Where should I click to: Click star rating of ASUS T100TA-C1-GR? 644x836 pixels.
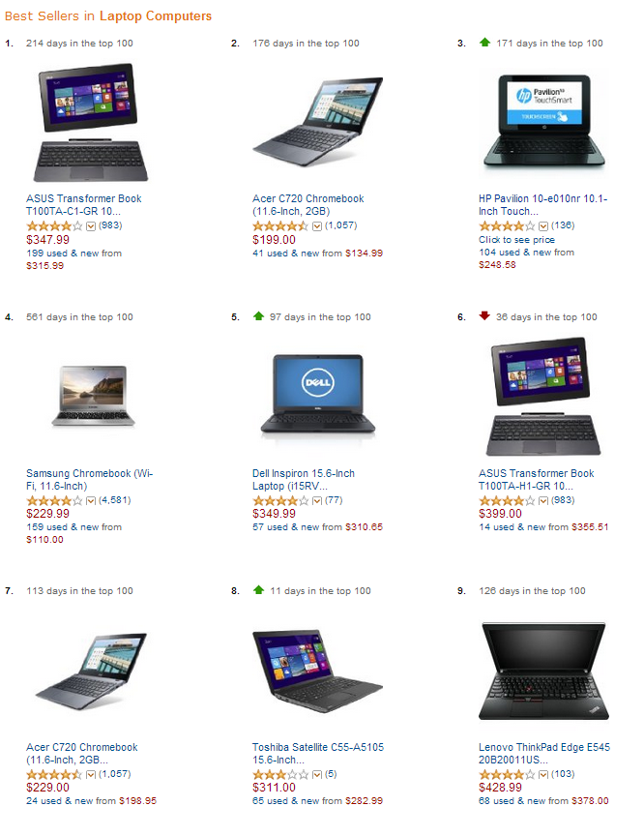[54, 226]
